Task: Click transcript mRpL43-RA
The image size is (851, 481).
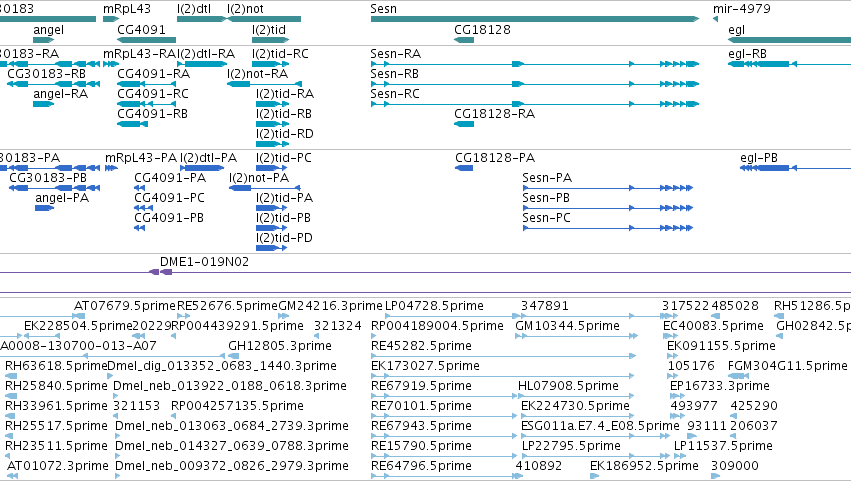Action: [111, 64]
